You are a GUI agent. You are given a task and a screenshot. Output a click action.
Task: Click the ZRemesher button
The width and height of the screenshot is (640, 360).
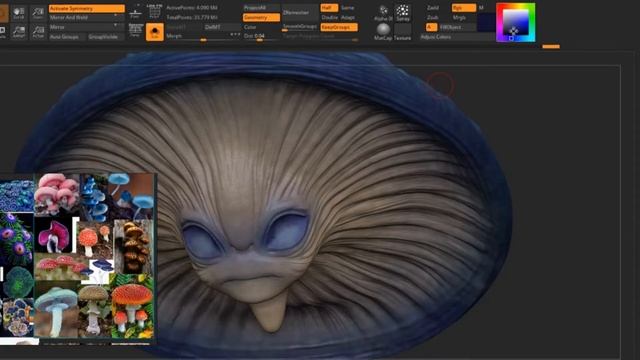(x=300, y=13)
